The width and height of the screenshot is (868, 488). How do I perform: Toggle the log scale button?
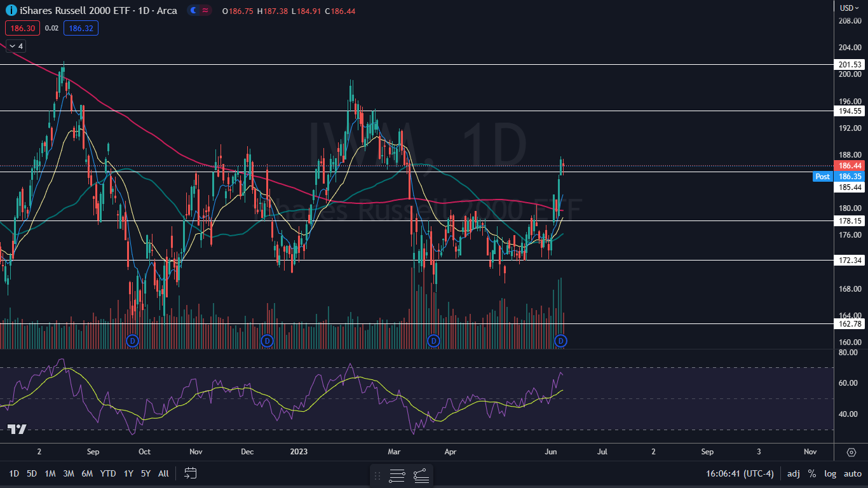coord(831,473)
